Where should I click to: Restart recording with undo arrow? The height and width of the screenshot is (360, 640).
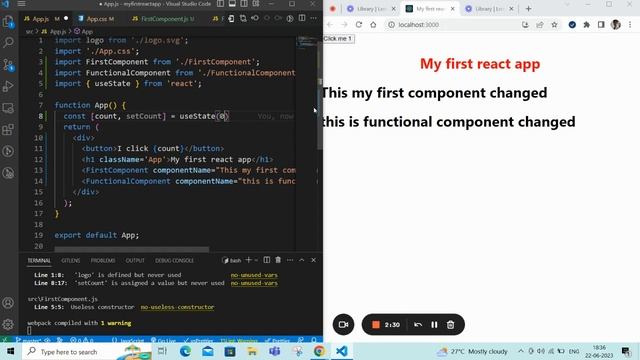[x=418, y=325]
